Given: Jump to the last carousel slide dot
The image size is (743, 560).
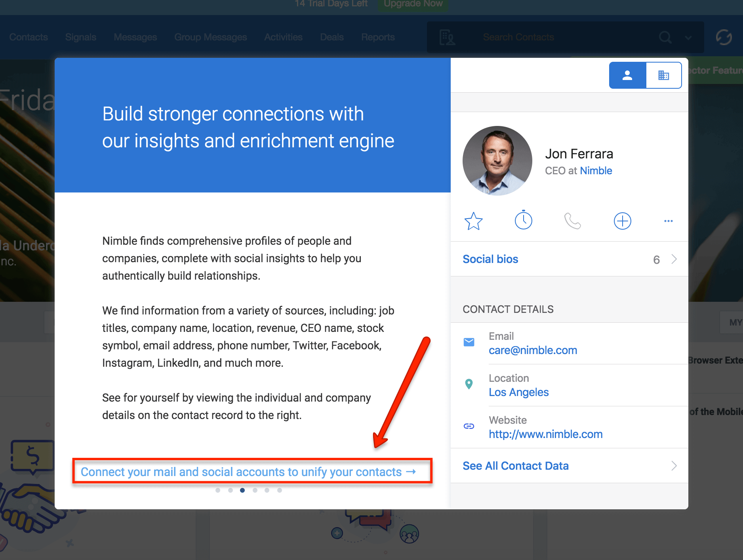Looking at the screenshot, I should pyautogui.click(x=280, y=490).
